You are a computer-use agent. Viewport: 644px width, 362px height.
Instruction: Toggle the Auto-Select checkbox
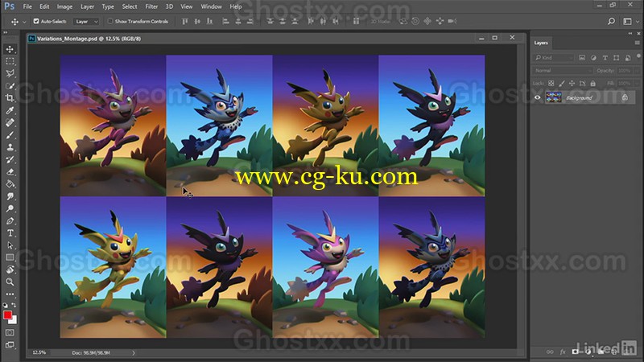click(36, 21)
